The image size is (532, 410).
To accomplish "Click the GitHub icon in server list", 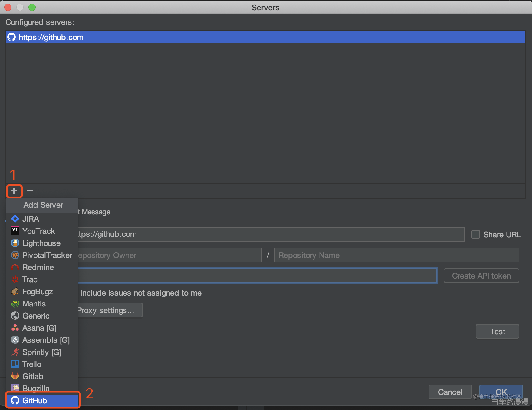I will click(x=11, y=37).
